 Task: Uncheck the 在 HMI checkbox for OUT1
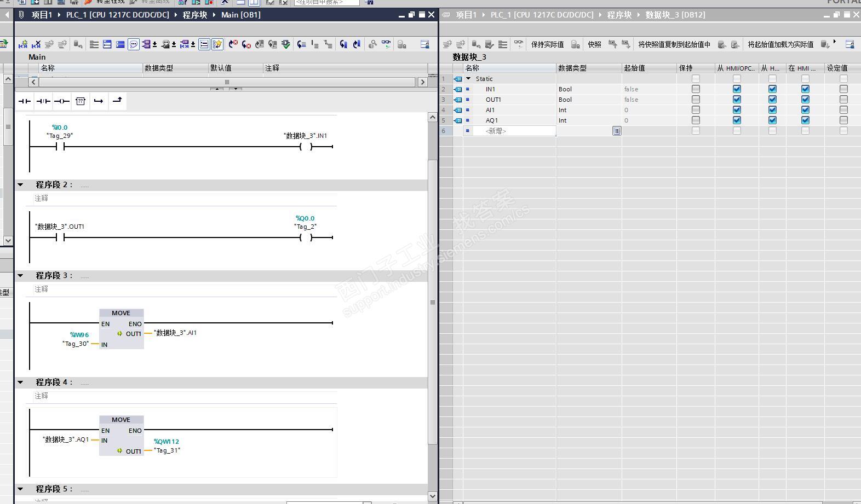[805, 100]
